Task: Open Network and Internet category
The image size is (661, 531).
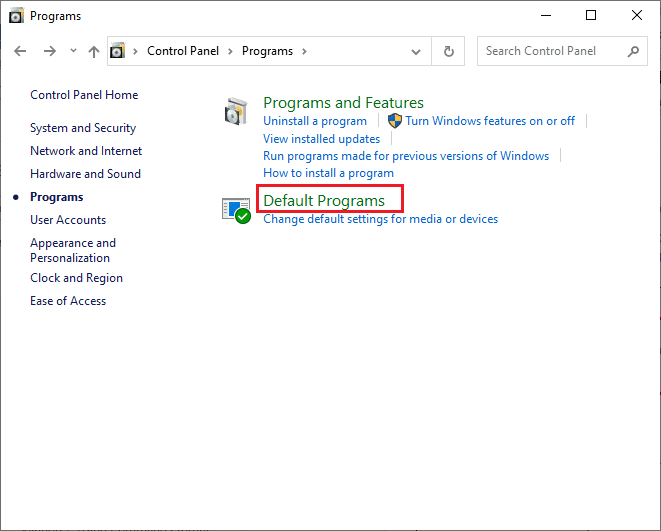Action: click(x=86, y=151)
